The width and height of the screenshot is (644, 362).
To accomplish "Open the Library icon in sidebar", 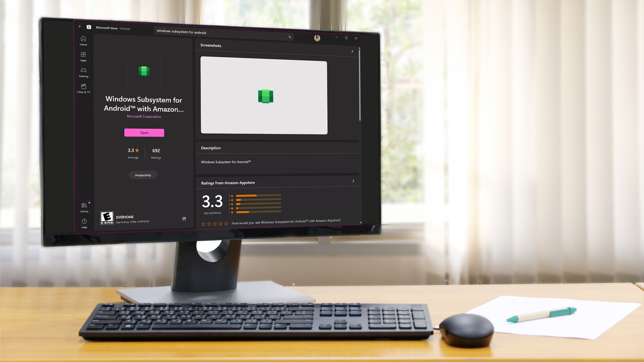I will pyautogui.click(x=84, y=205).
